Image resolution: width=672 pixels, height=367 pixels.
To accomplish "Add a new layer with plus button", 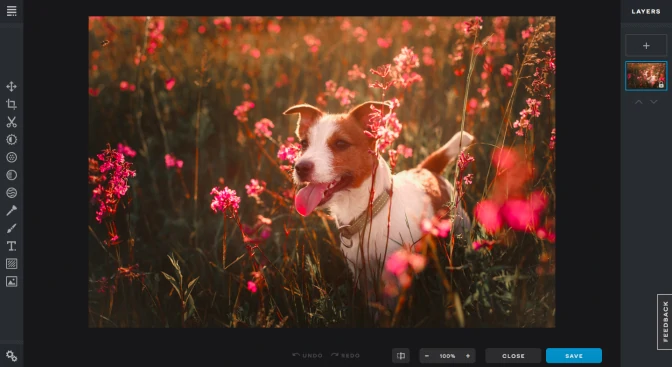I will [646, 45].
